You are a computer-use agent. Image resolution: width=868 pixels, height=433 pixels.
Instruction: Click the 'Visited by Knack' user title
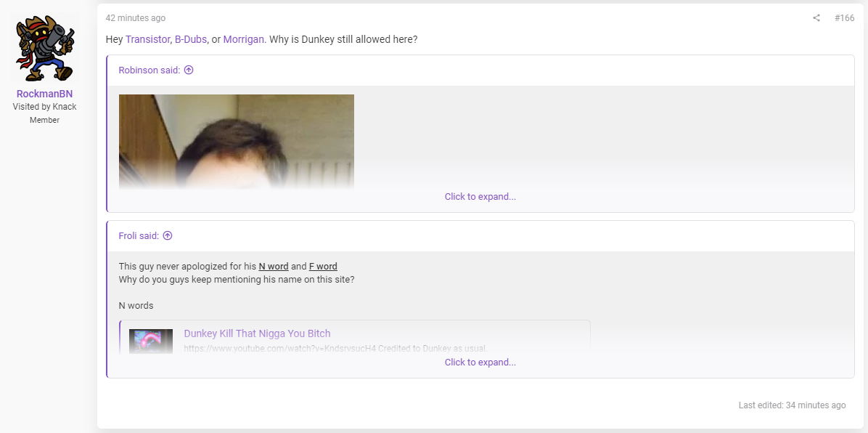tap(44, 107)
